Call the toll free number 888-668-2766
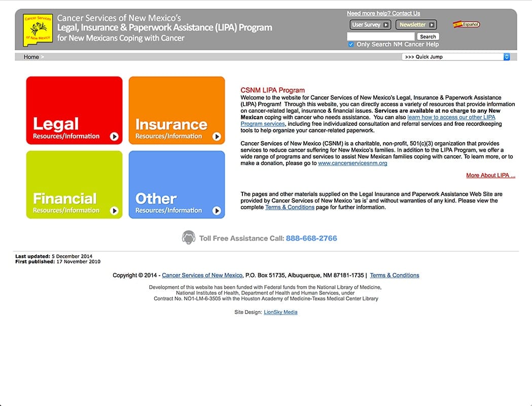 [x=311, y=238]
